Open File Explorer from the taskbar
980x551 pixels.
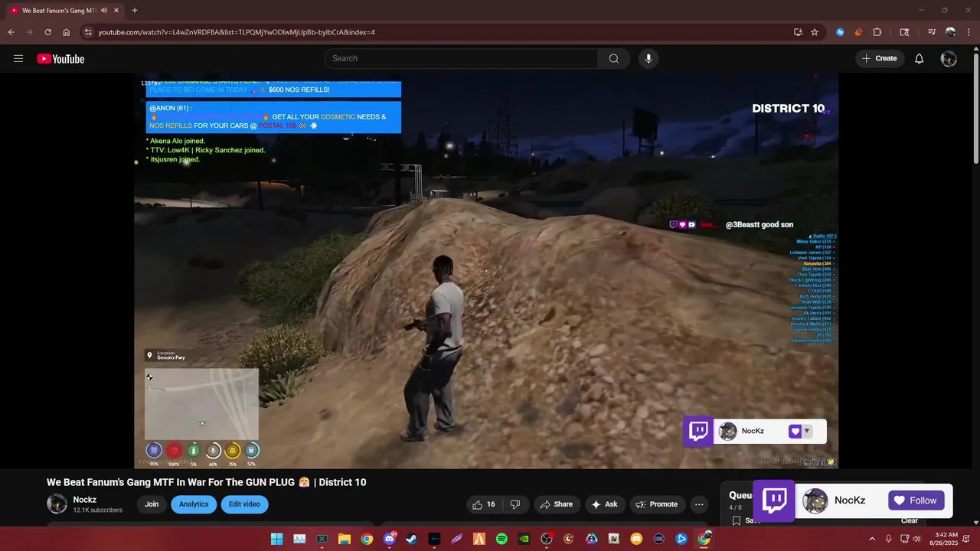pyautogui.click(x=345, y=539)
